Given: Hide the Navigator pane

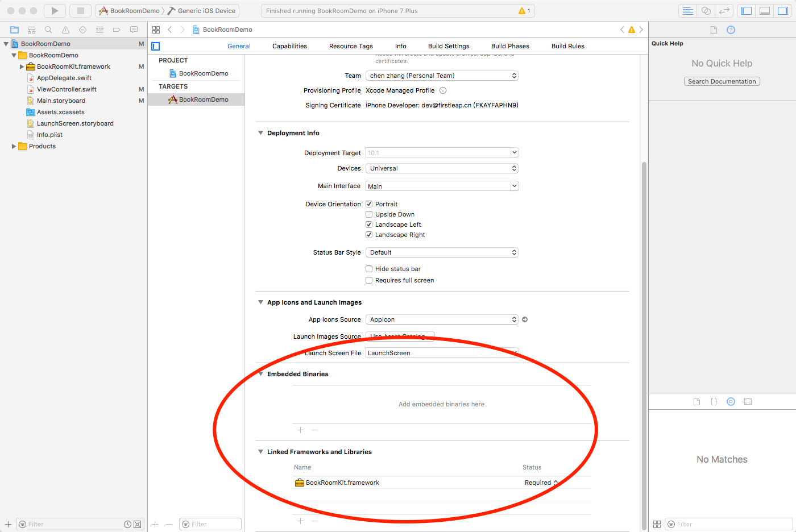Looking at the screenshot, I should point(747,11).
